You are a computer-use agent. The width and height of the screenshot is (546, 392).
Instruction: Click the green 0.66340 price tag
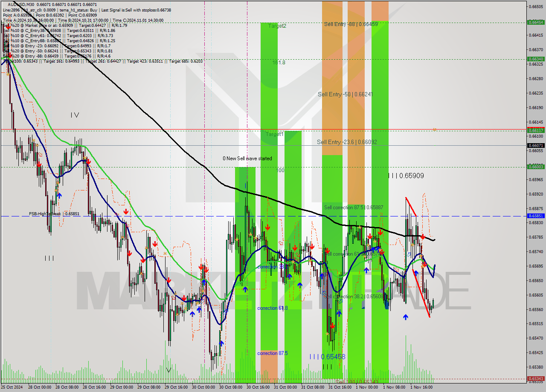point(536,59)
